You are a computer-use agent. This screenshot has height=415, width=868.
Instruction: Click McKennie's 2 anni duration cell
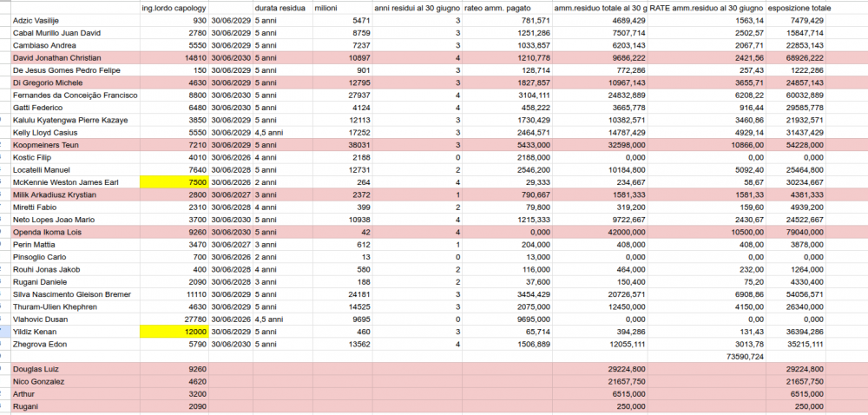pos(283,182)
